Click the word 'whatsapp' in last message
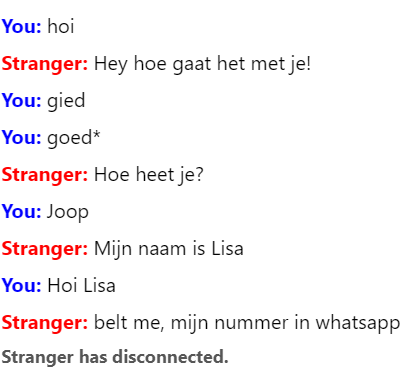The height and width of the screenshot is (377, 402). [358, 323]
